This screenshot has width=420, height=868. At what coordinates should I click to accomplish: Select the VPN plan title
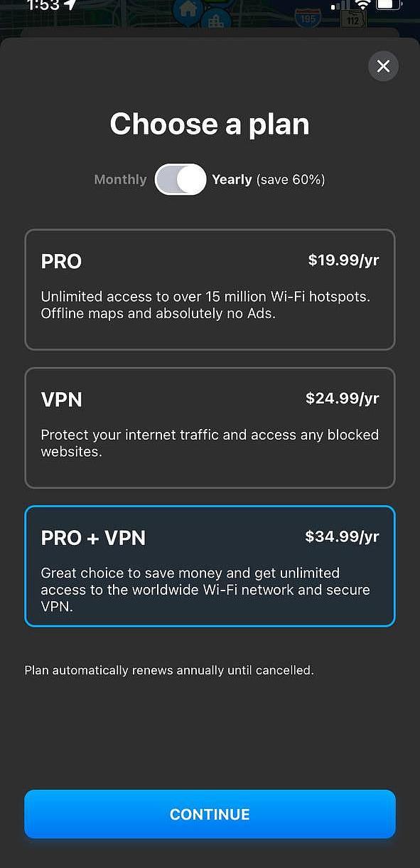point(61,399)
